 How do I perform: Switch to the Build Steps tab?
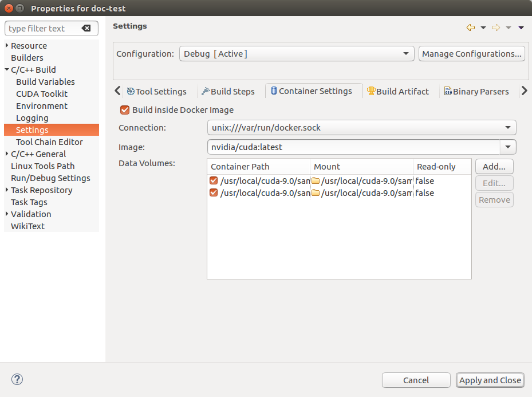(228, 92)
